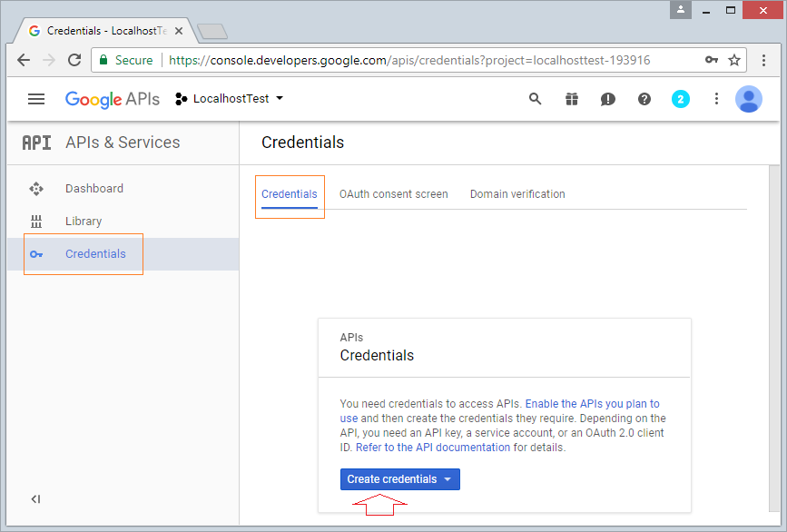Click the Credentials page title
Viewport: 787px width, 532px height.
coord(302,143)
